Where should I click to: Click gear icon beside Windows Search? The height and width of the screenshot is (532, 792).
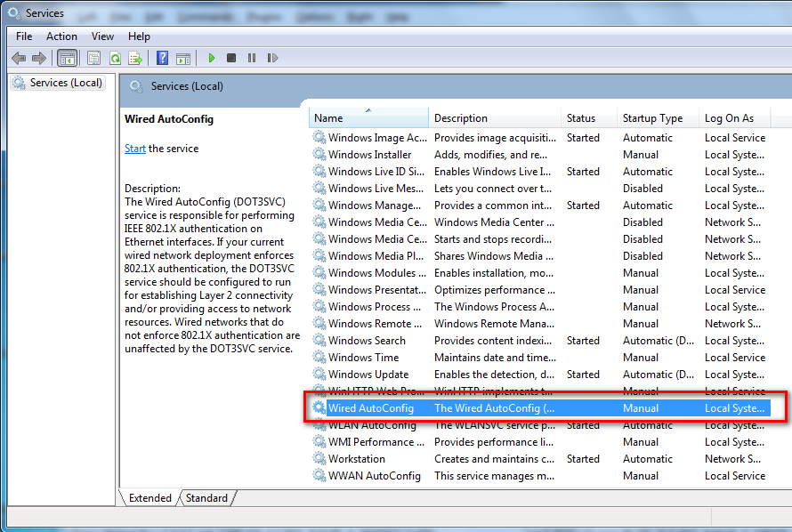(319, 340)
